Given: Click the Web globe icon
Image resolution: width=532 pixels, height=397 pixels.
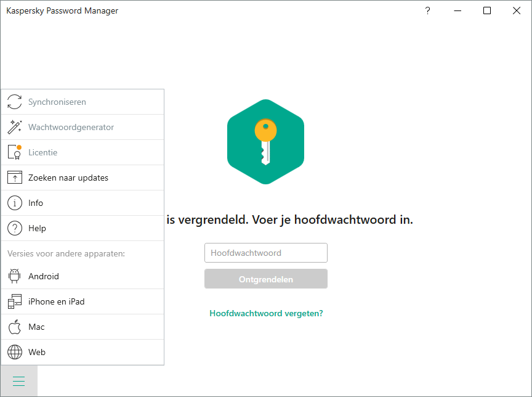Looking at the screenshot, I should coord(15,352).
